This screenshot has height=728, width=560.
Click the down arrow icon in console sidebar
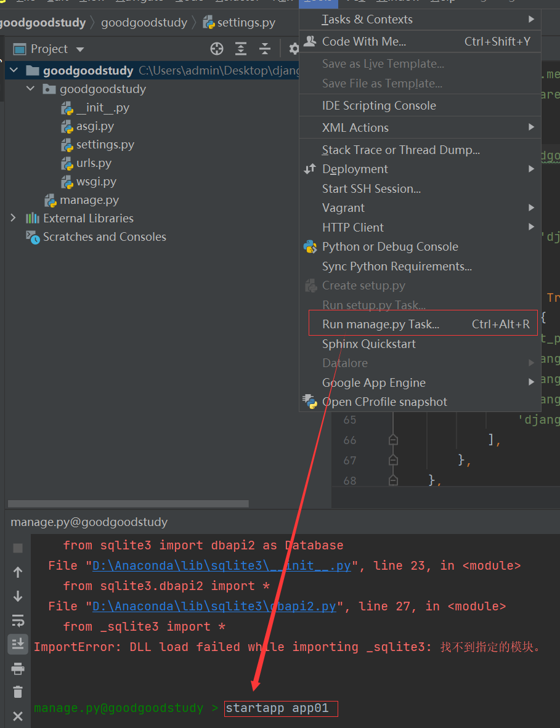pos(18,596)
